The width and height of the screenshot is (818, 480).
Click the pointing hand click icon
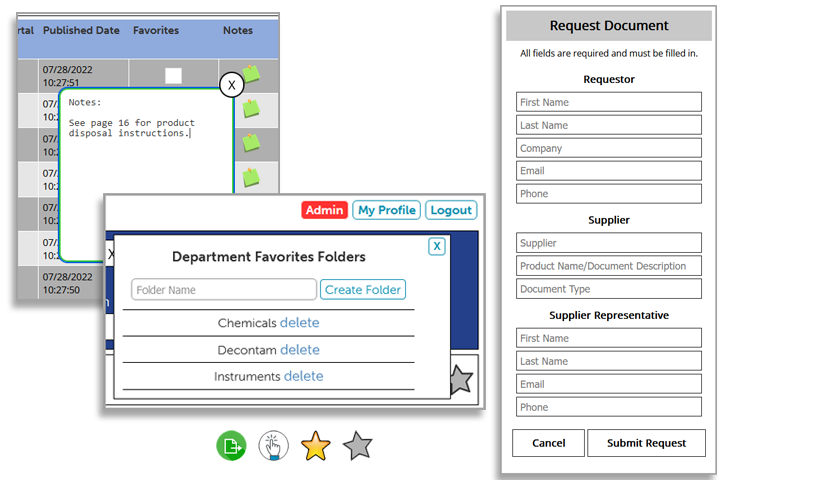(x=273, y=446)
